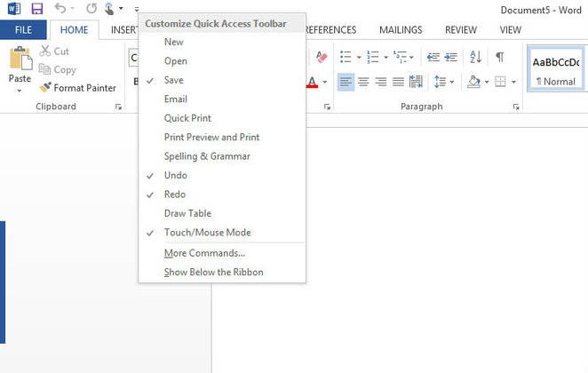Click the Save icon in Quick Access Toolbar
Screen dimensions: 588x373
36,8
